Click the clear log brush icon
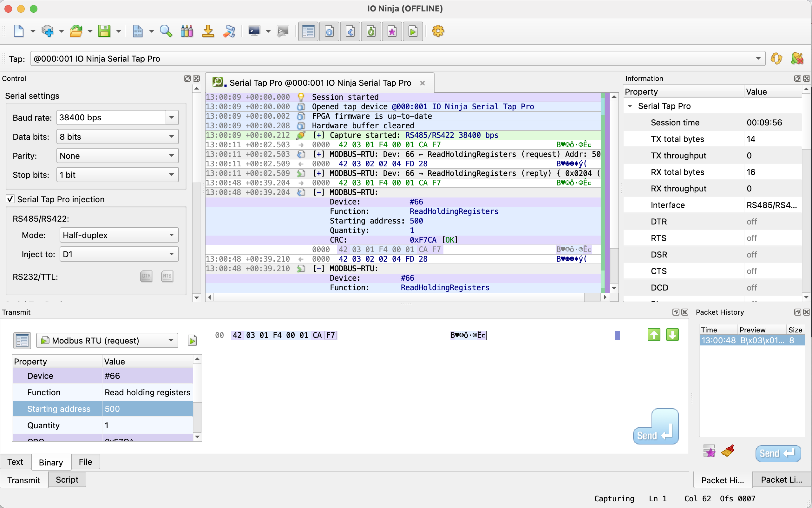Screen dimensions: 812x508 click(229, 31)
